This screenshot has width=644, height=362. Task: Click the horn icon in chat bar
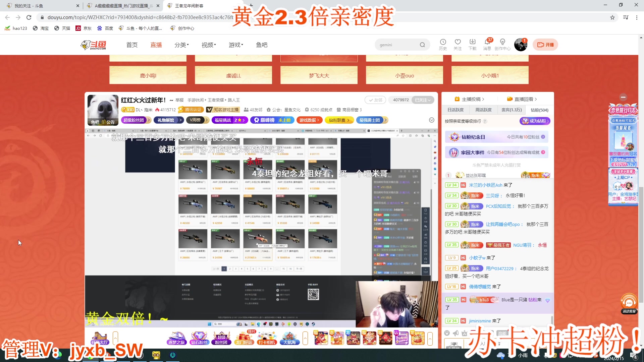[x=455, y=333]
